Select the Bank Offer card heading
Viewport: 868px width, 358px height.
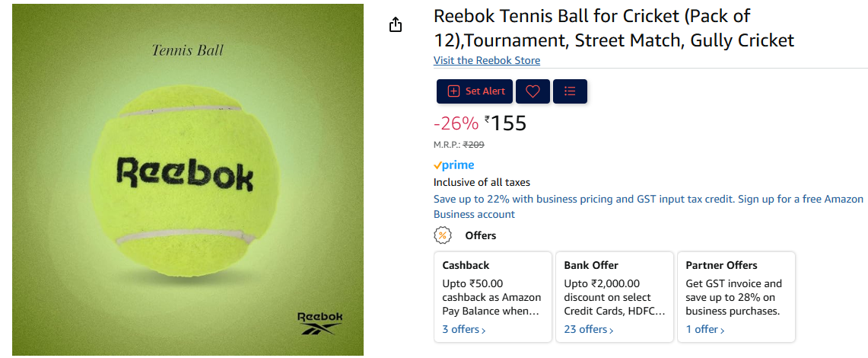pos(591,265)
